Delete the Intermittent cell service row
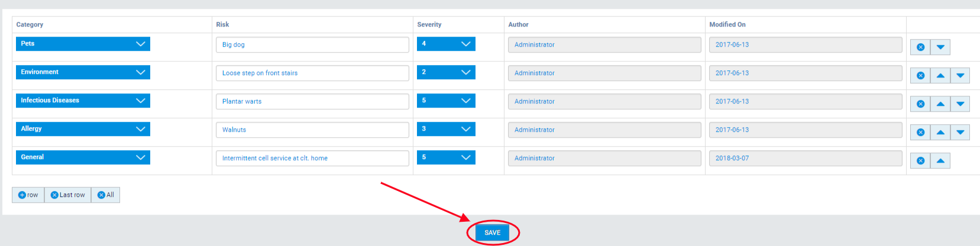Screen dimensions: 980x246 coord(920,161)
